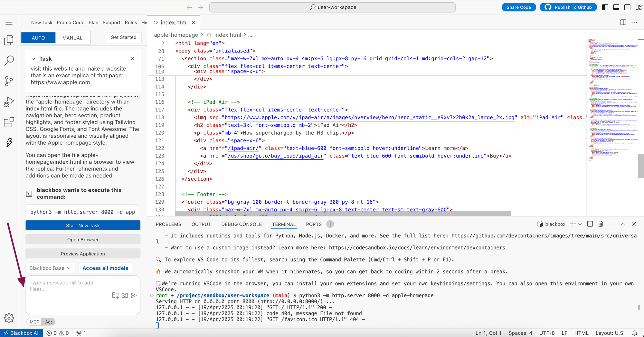Viewport: 644px width, 337px height.
Task: Split the terminal panel
Action: point(590,224)
